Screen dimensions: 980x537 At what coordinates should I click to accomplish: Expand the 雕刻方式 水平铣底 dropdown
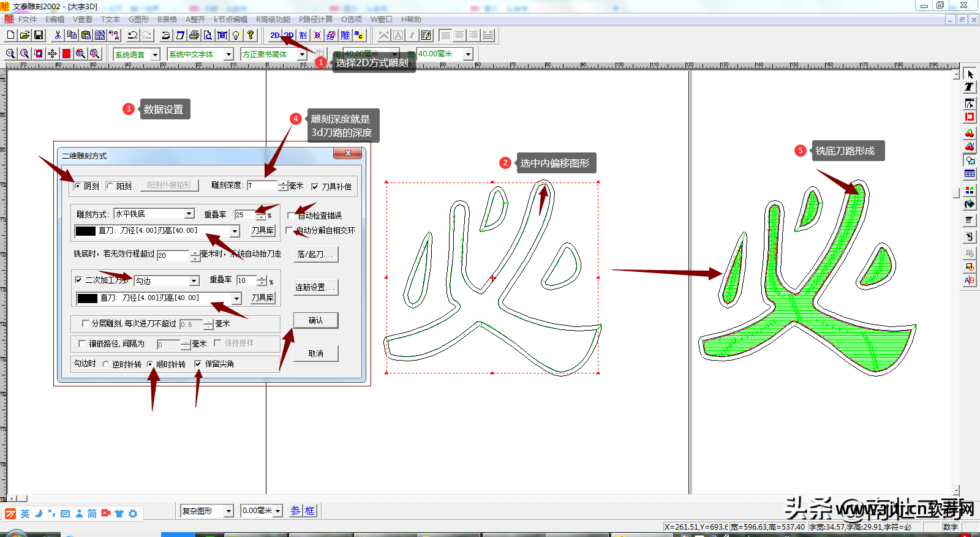pyautogui.click(x=189, y=214)
